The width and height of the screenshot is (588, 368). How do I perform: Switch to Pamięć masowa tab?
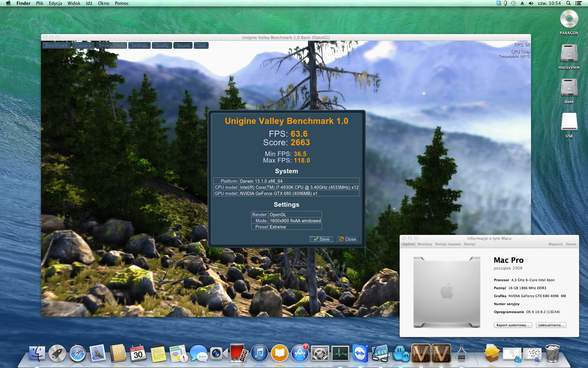448,244
